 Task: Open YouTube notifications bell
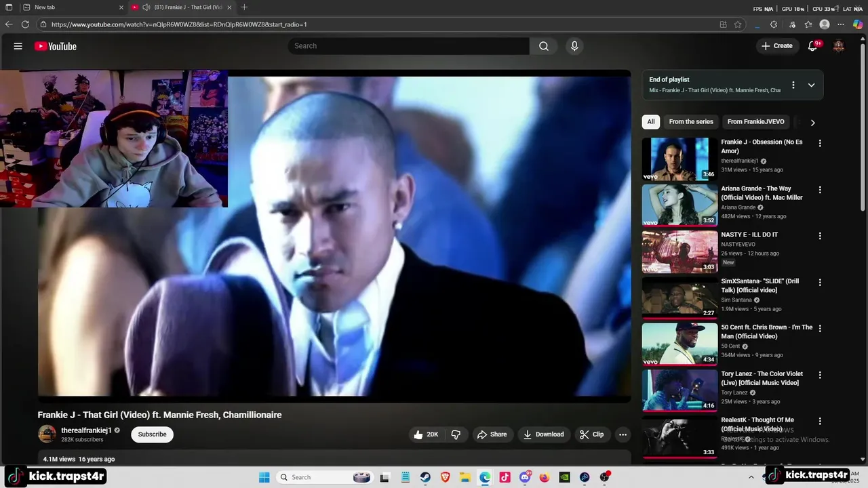812,46
